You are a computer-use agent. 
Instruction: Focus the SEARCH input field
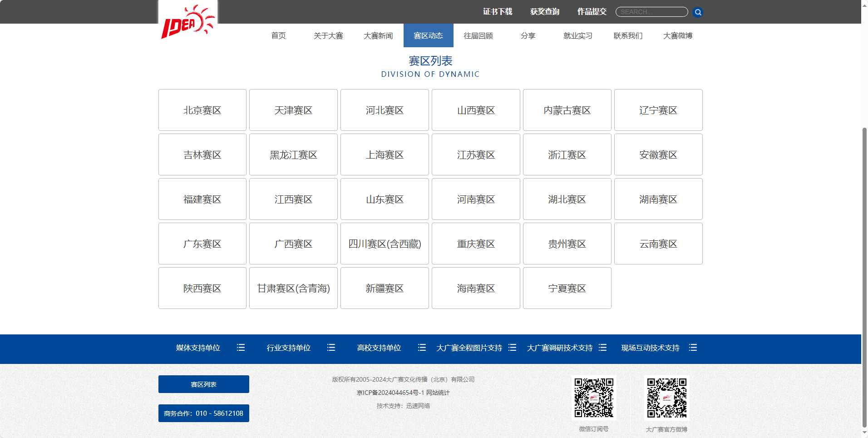(651, 12)
